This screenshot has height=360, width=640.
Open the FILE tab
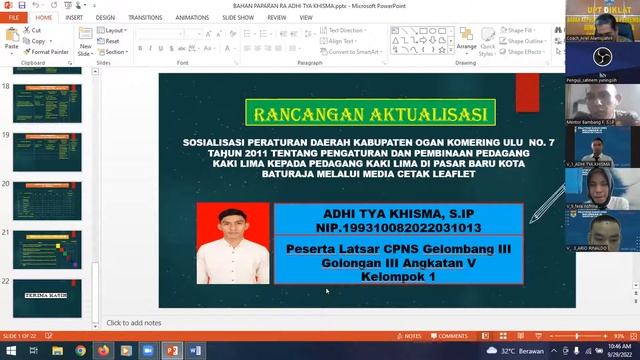tap(14, 18)
